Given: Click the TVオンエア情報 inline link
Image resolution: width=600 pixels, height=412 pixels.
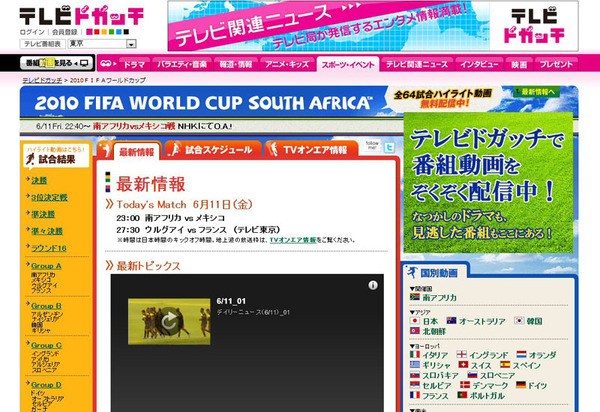Looking at the screenshot, I should pyautogui.click(x=293, y=240).
